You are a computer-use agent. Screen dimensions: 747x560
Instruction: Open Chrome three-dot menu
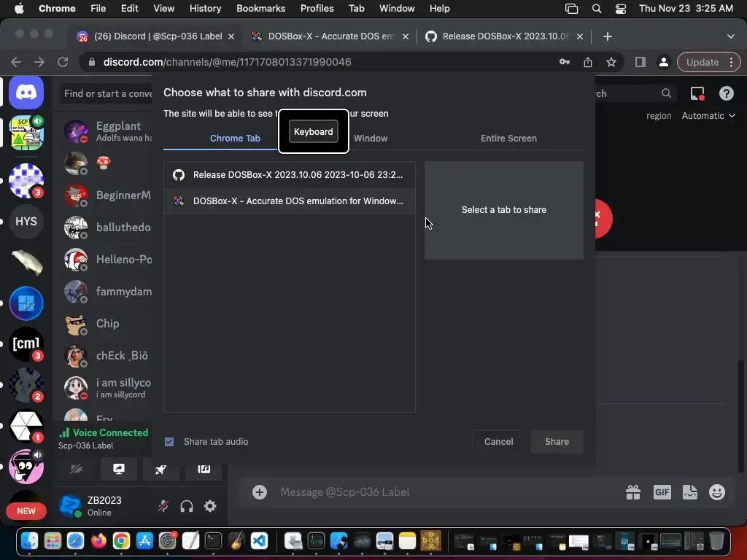pyautogui.click(x=731, y=62)
